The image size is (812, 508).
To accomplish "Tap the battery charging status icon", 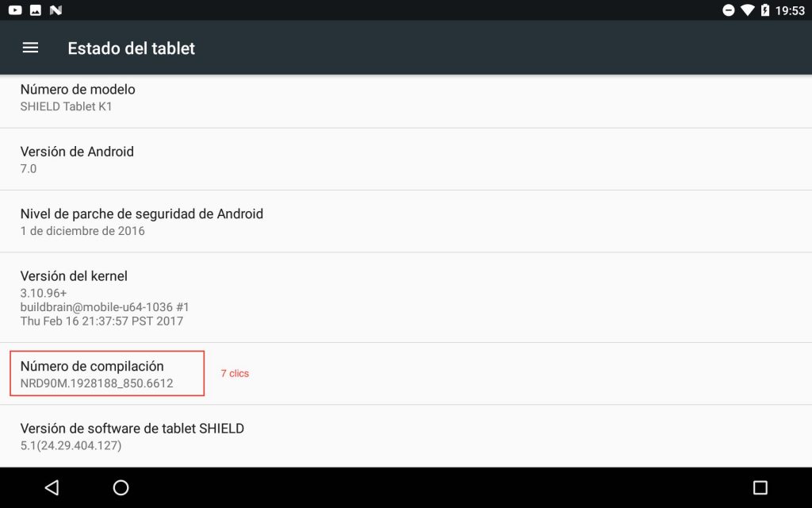I will (764, 10).
